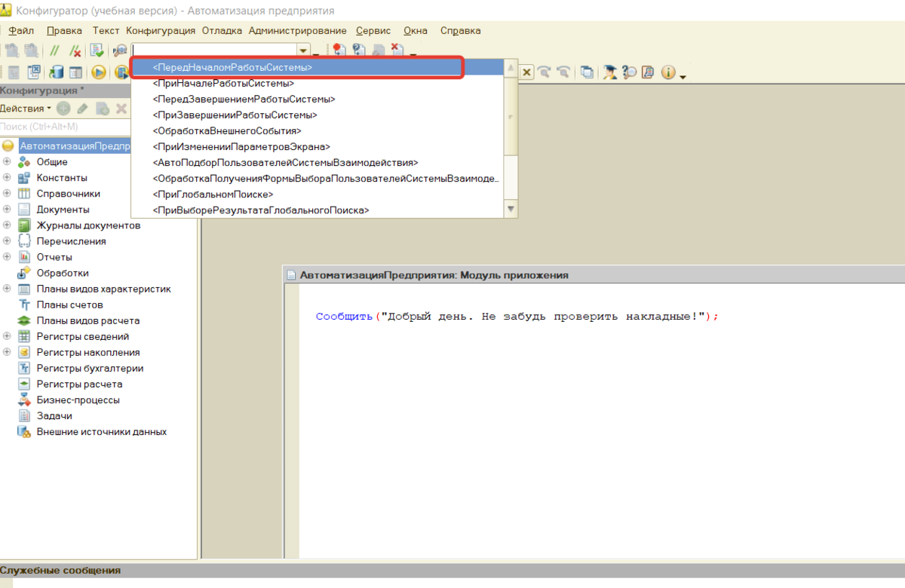Expand the Общие tree node
Image resolution: width=905 pixels, height=588 pixels.
pyautogui.click(x=7, y=162)
